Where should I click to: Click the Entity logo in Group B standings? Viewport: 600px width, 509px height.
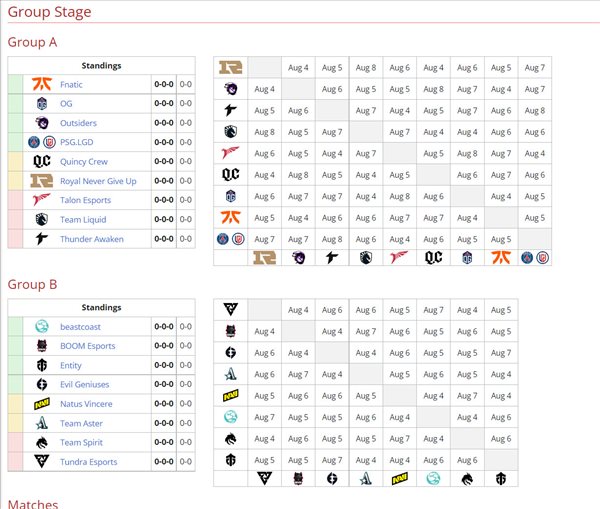(42, 365)
